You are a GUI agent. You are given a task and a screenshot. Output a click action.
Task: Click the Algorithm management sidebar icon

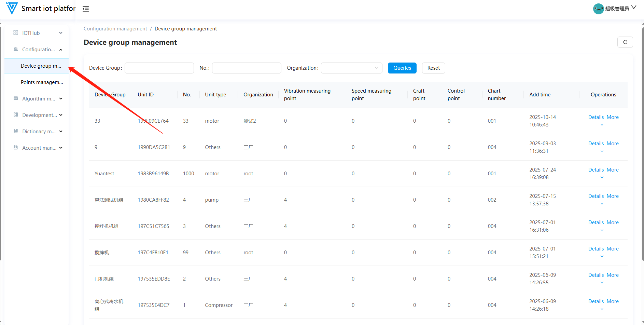[16, 98]
